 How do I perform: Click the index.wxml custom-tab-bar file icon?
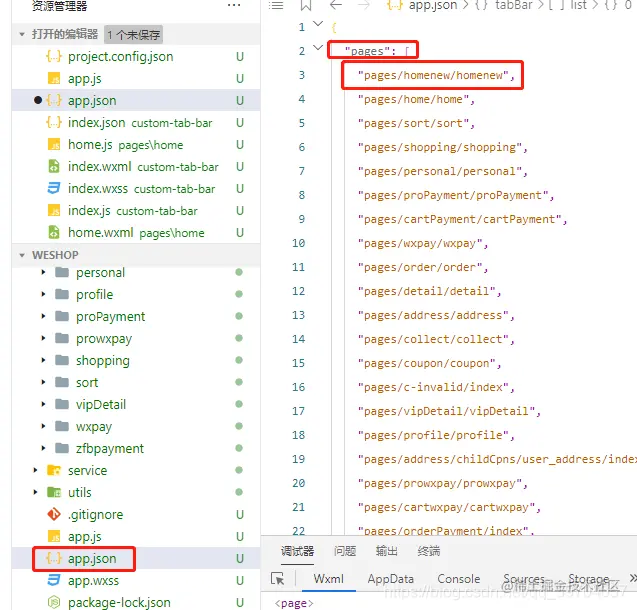click(x=54, y=166)
